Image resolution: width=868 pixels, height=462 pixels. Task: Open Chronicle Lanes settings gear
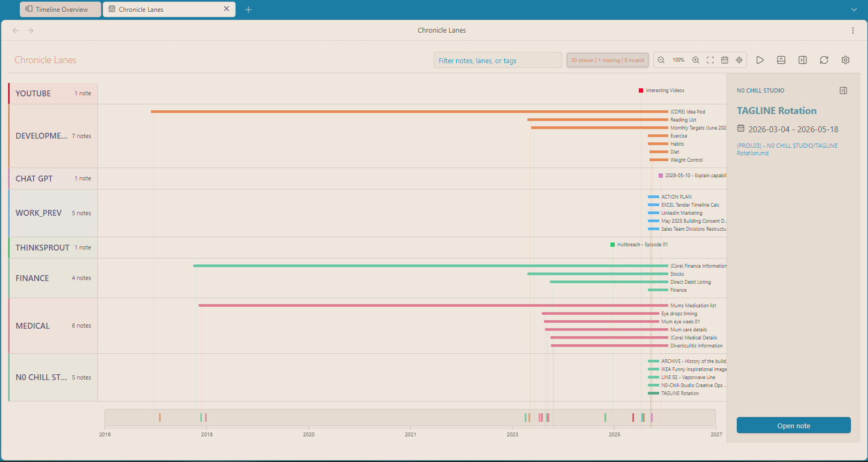tap(846, 60)
